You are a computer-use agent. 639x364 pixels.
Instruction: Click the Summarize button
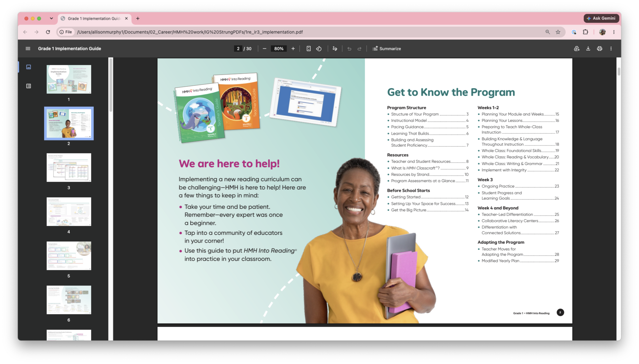(x=387, y=49)
